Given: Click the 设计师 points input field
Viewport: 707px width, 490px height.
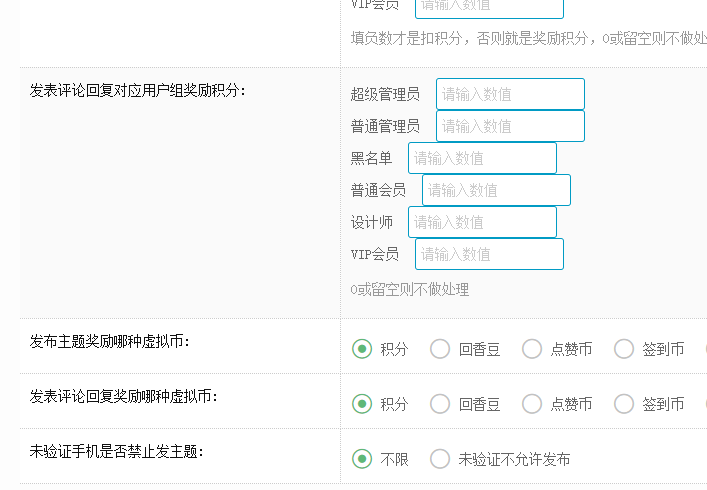Looking at the screenshot, I should [482, 222].
